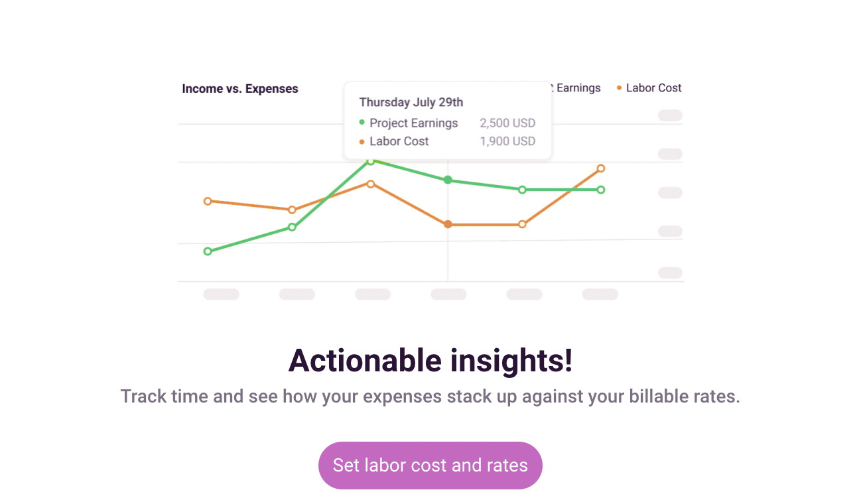Expand the Income vs. Expenses chart title
Image resolution: width=865 pixels, height=504 pixels.
[240, 88]
